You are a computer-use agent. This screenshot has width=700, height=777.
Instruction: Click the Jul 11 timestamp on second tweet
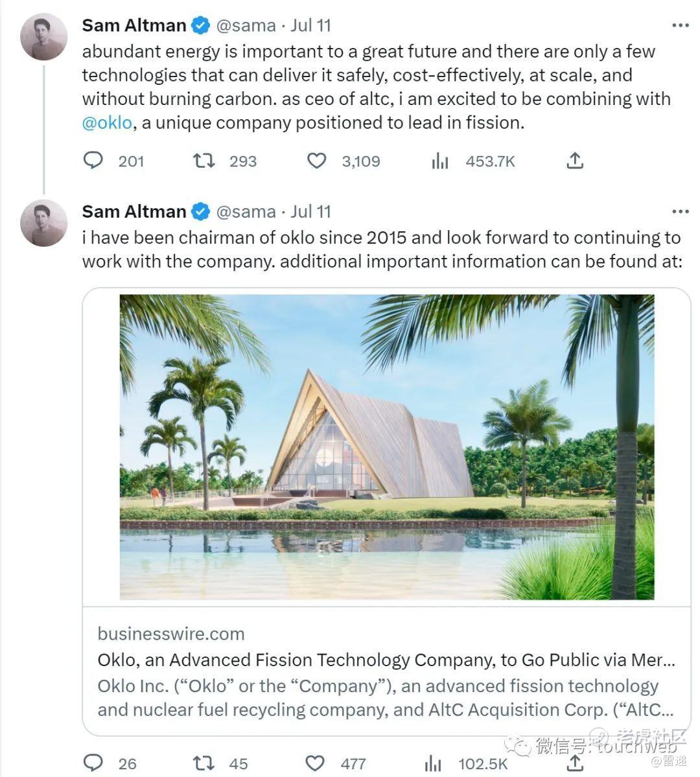tap(310, 212)
